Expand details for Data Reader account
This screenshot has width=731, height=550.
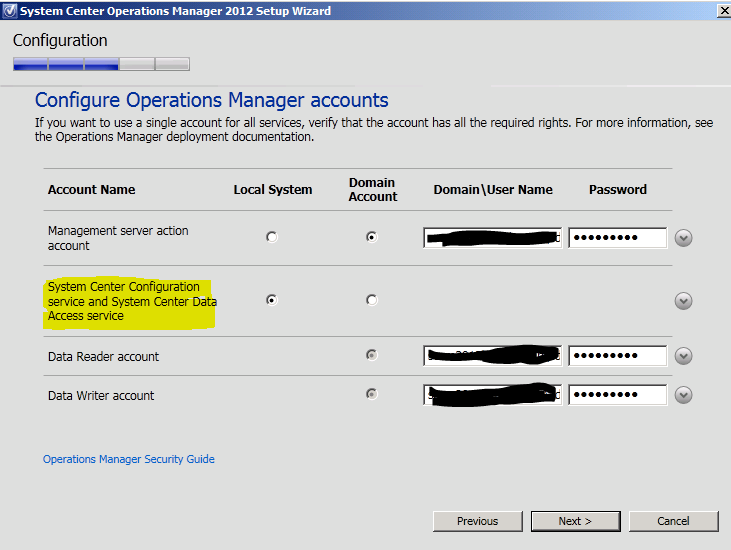pos(683,356)
